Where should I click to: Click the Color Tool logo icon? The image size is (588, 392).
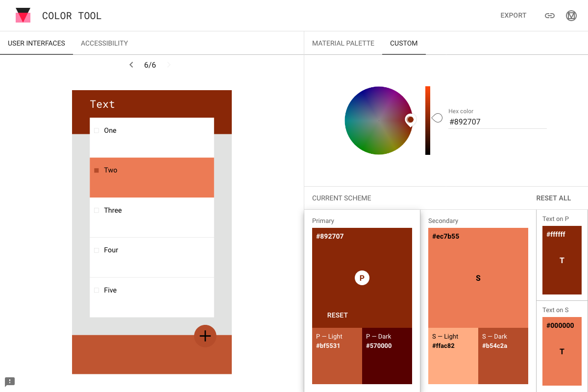point(23,15)
